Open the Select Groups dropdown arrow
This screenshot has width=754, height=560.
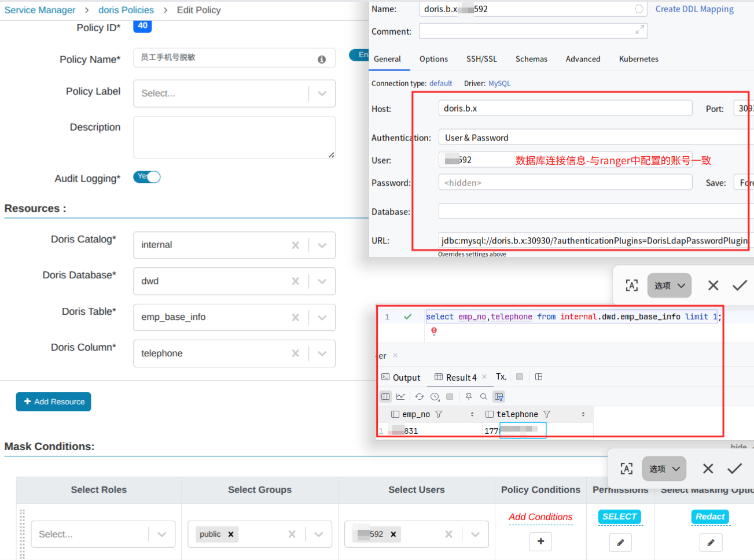tap(319, 534)
